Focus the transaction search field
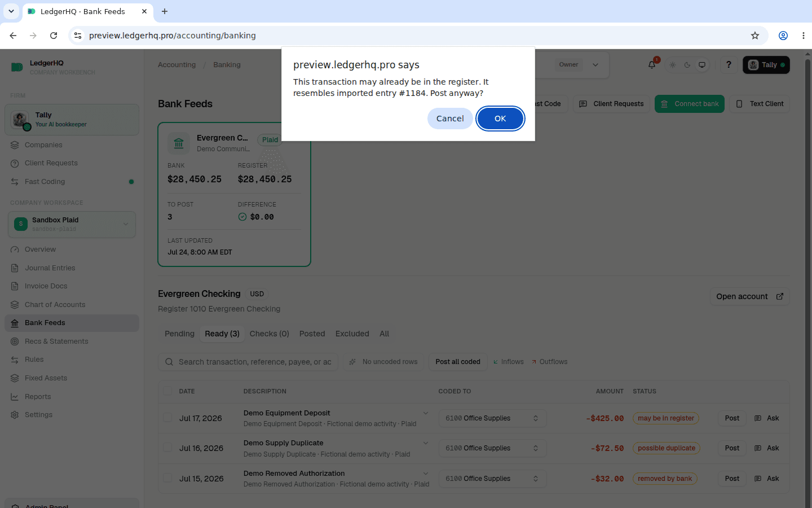The image size is (812, 508). (248, 362)
